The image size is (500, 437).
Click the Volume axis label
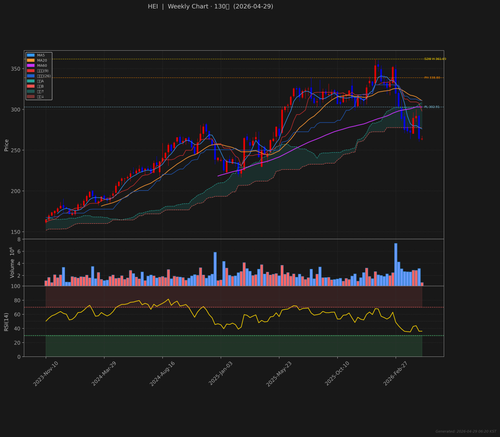(12, 263)
